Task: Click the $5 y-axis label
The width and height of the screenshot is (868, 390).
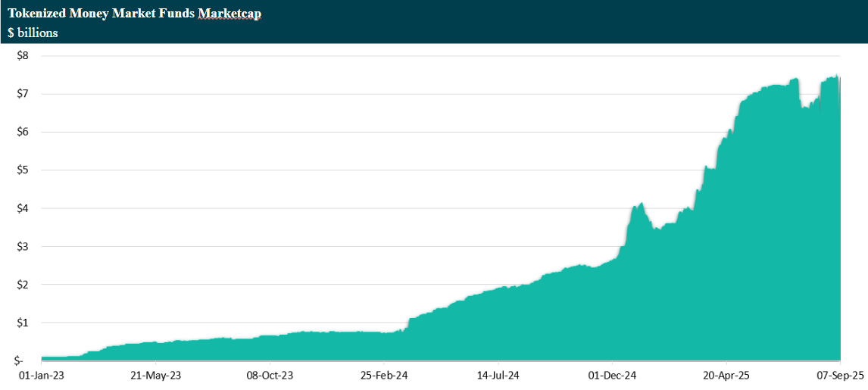Action: 23,170
